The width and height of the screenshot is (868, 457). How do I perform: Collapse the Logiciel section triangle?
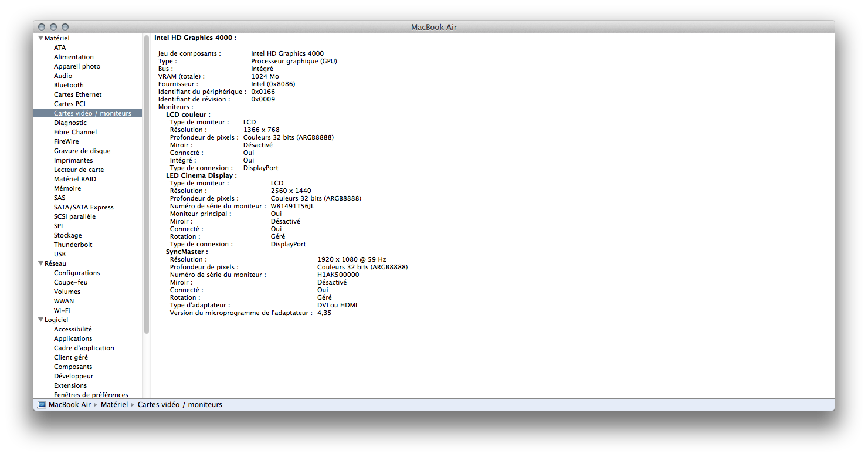(x=40, y=320)
